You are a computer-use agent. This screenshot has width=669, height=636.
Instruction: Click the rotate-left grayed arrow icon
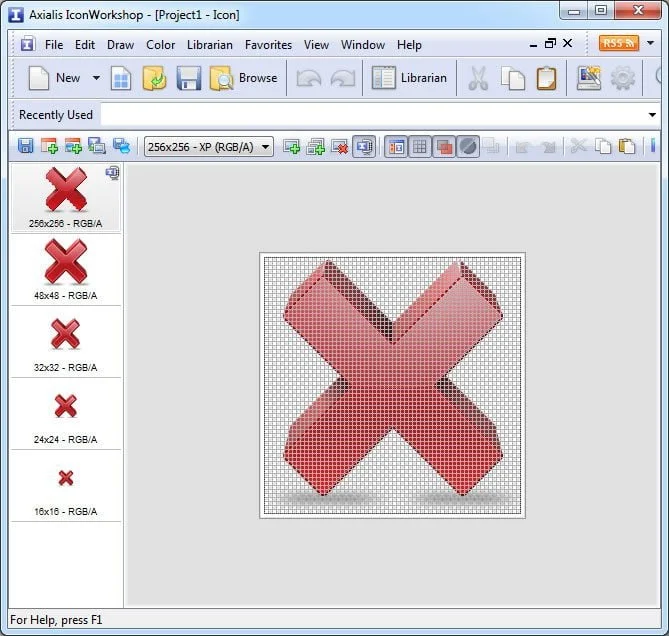(x=522, y=147)
